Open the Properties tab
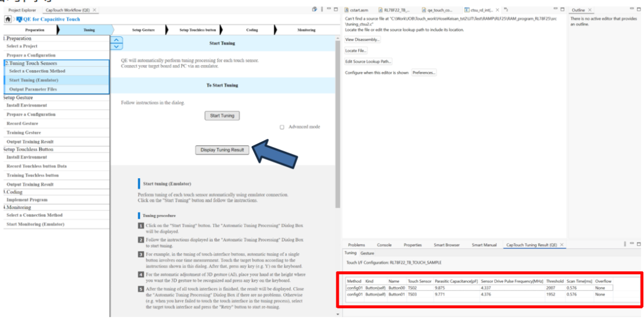The height and width of the screenshot is (320, 644). [413, 245]
